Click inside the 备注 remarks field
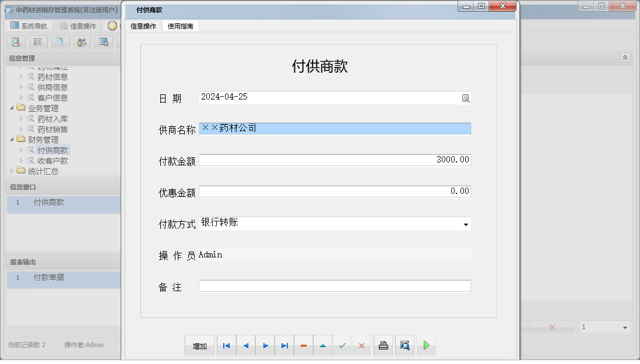Image resolution: width=640 pixels, height=364 pixels. (x=335, y=285)
